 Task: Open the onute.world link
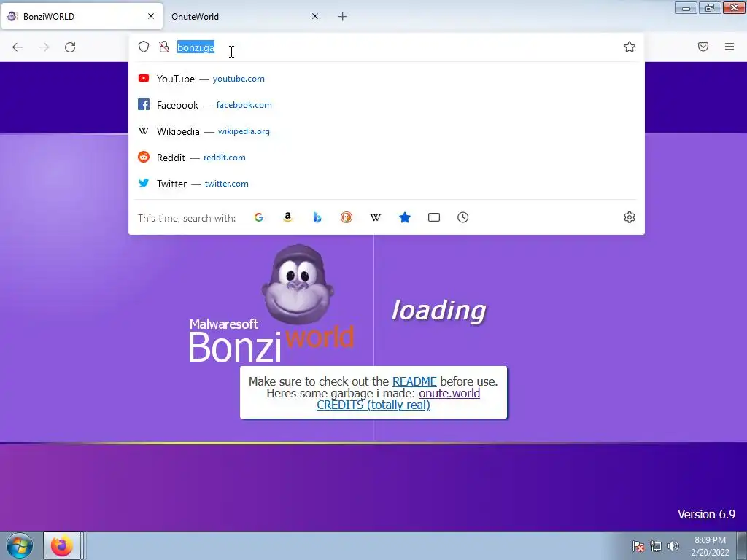click(449, 393)
